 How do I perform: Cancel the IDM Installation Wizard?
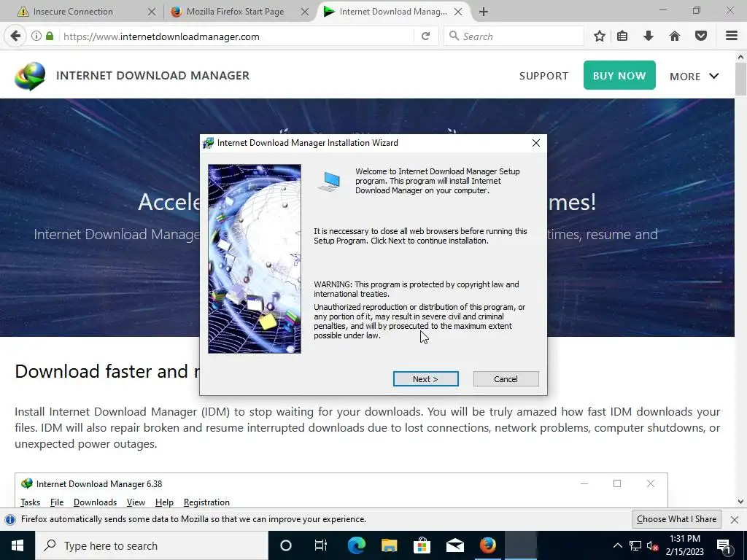point(506,379)
